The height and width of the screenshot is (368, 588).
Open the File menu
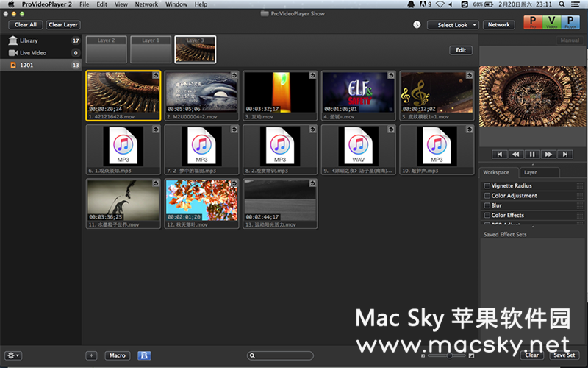(85, 4)
